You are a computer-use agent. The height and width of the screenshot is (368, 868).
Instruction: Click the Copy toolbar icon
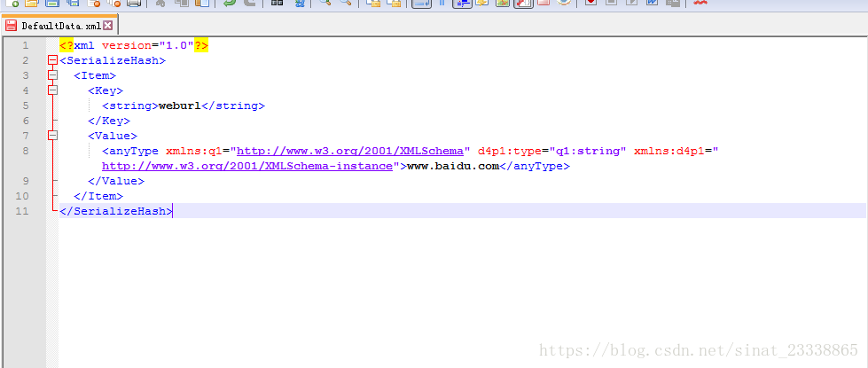181,3
